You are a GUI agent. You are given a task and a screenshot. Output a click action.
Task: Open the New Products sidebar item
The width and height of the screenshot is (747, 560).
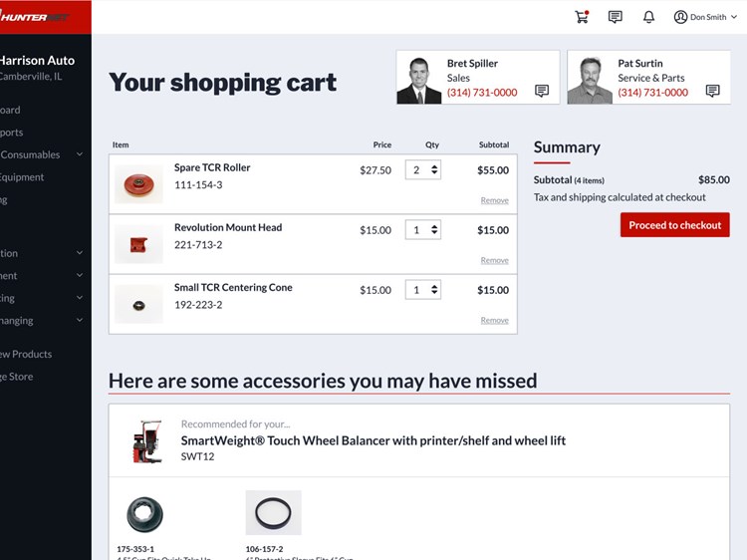pos(26,354)
